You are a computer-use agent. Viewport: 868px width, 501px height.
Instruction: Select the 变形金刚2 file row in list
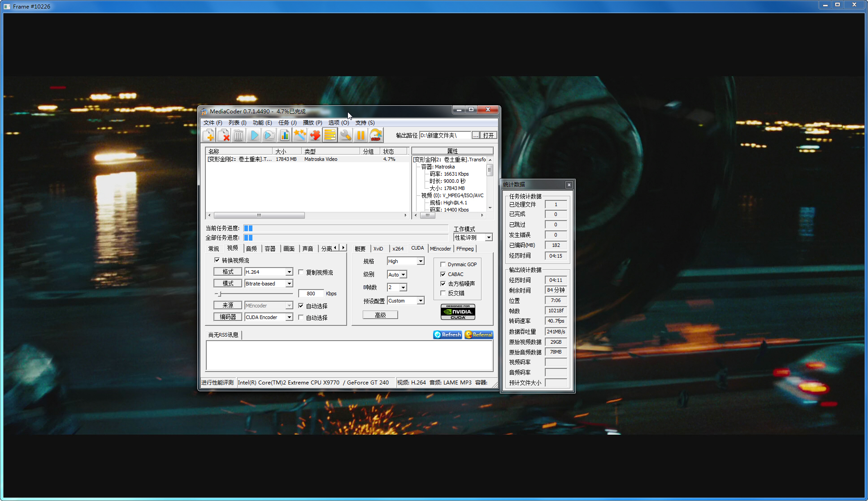(x=307, y=159)
